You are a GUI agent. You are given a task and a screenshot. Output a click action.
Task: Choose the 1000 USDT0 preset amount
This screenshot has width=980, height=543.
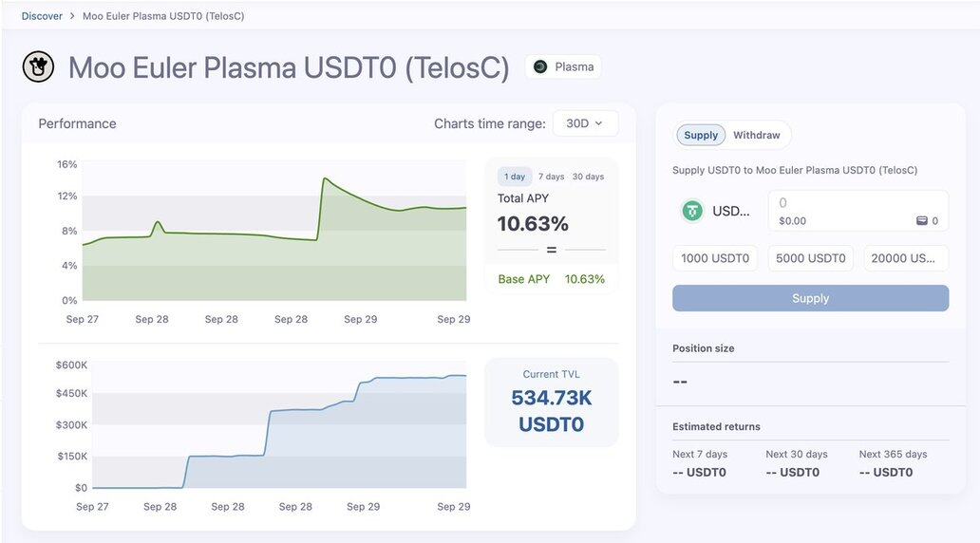(x=715, y=258)
